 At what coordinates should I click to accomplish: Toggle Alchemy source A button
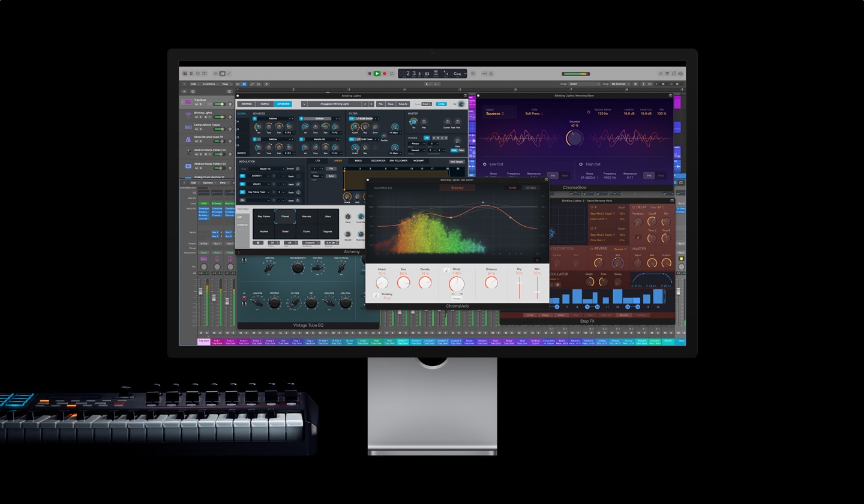[x=254, y=119]
